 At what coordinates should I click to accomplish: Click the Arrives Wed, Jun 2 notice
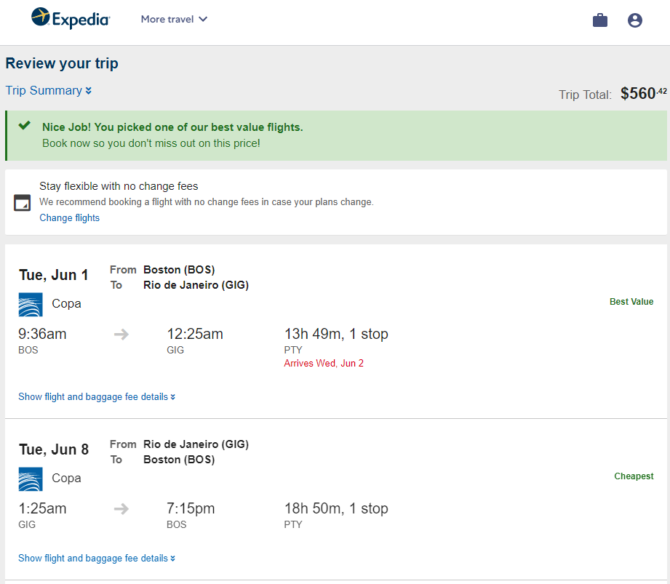(x=323, y=363)
